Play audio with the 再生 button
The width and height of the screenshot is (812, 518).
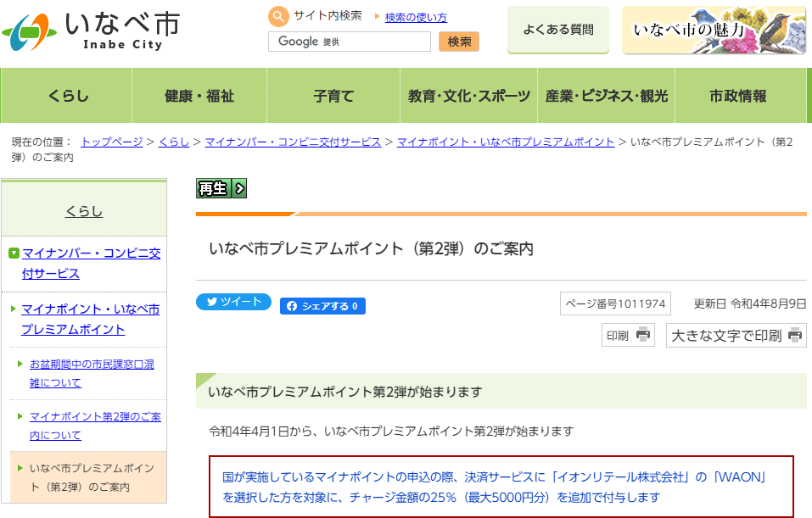(221, 188)
